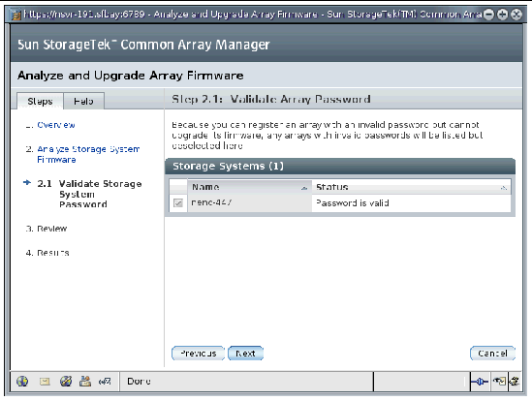Click 'Step 2.1: Validate Array Password' heading
This screenshot has height=401, width=532.
(270, 99)
